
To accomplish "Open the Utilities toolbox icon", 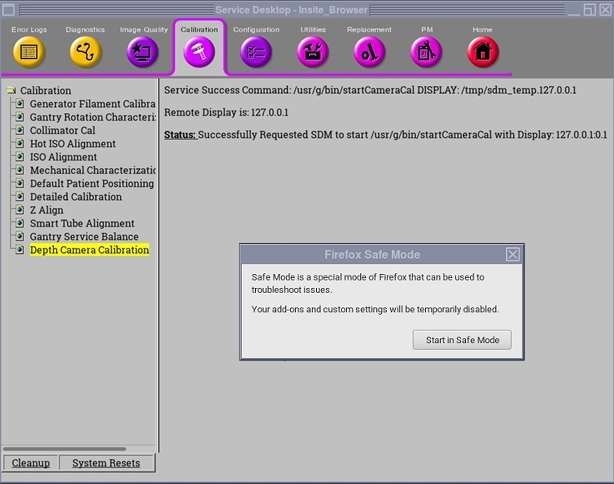I will point(313,51).
